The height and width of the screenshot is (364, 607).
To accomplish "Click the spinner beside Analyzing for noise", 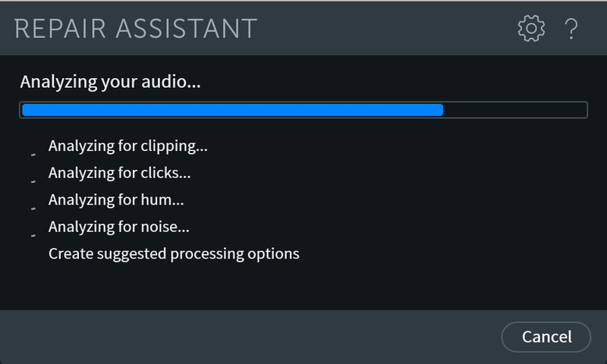I will [33, 234].
